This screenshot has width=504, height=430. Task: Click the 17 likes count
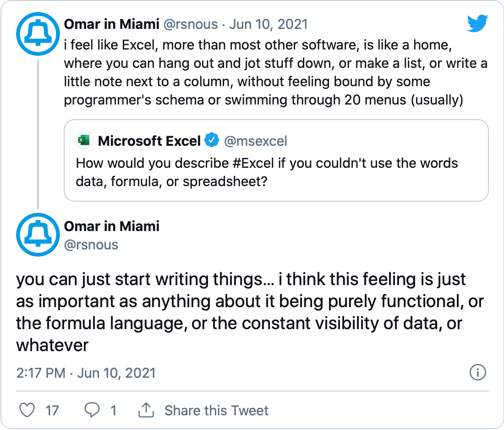click(52, 411)
